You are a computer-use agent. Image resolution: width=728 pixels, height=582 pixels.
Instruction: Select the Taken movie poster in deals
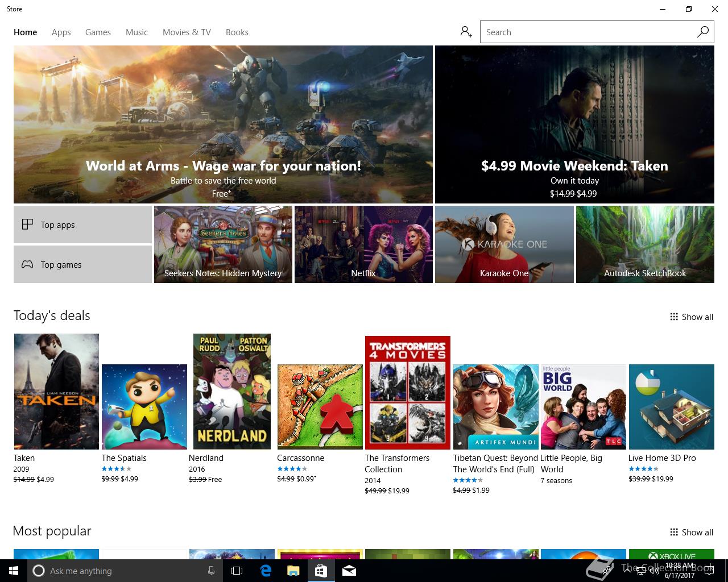[x=56, y=392]
